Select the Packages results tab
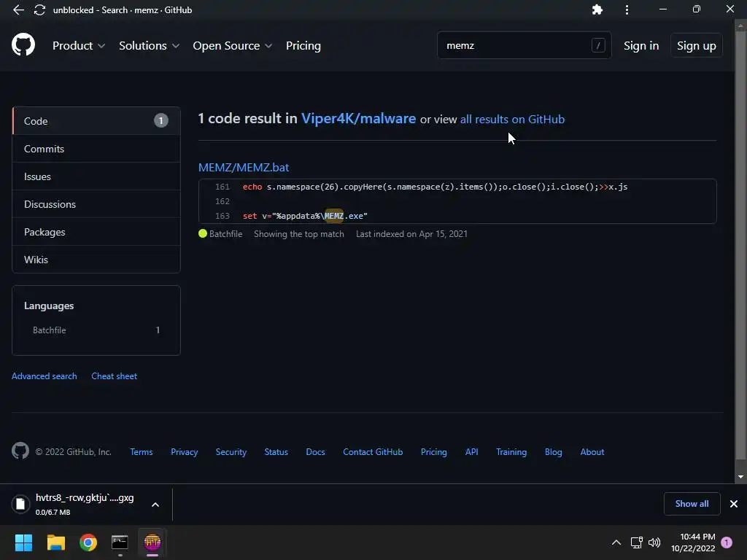 96,231
